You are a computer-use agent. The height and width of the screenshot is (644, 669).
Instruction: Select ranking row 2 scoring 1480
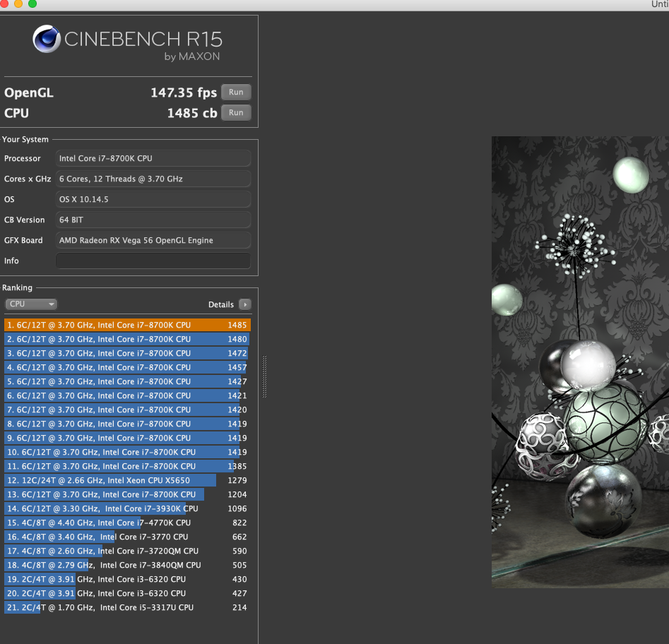[x=127, y=339]
